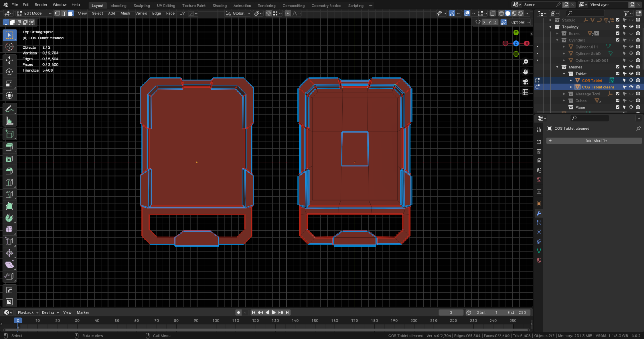This screenshot has width=644, height=339.
Task: Open the Playback dropdown
Action: 28,312
